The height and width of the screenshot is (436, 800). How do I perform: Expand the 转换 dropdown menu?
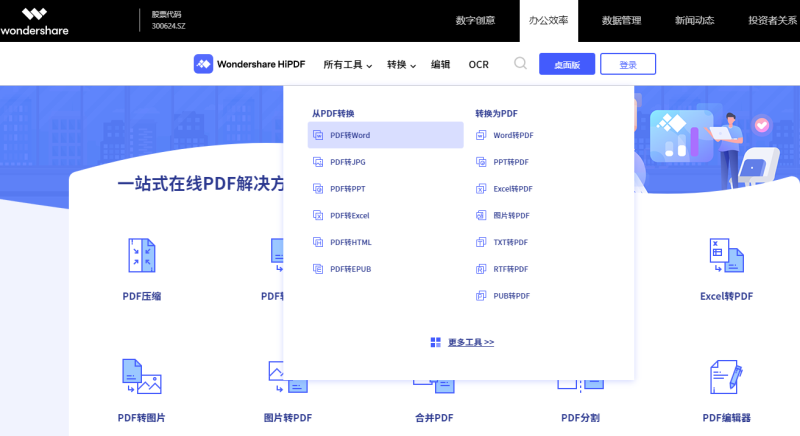pos(402,65)
